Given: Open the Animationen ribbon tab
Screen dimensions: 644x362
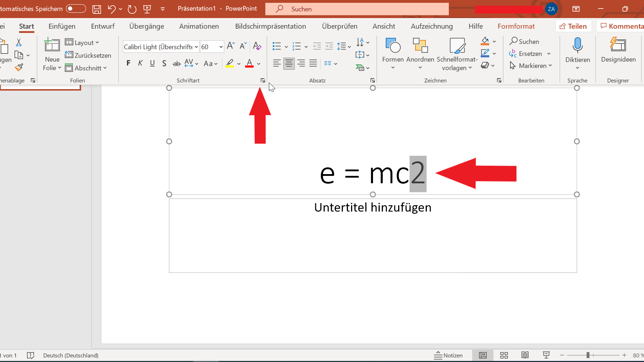Looking at the screenshot, I should pyautogui.click(x=199, y=26).
